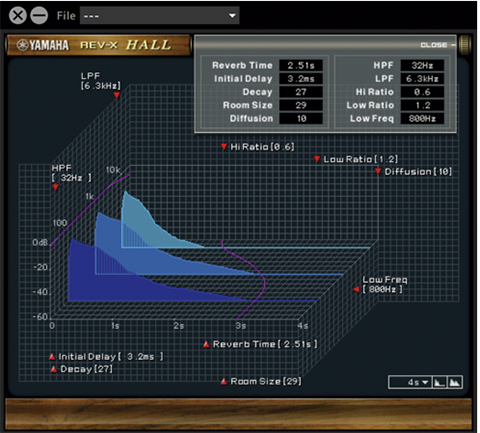Click the Decay red triangle marker
Screen dimensions: 480x433
coord(53,369)
